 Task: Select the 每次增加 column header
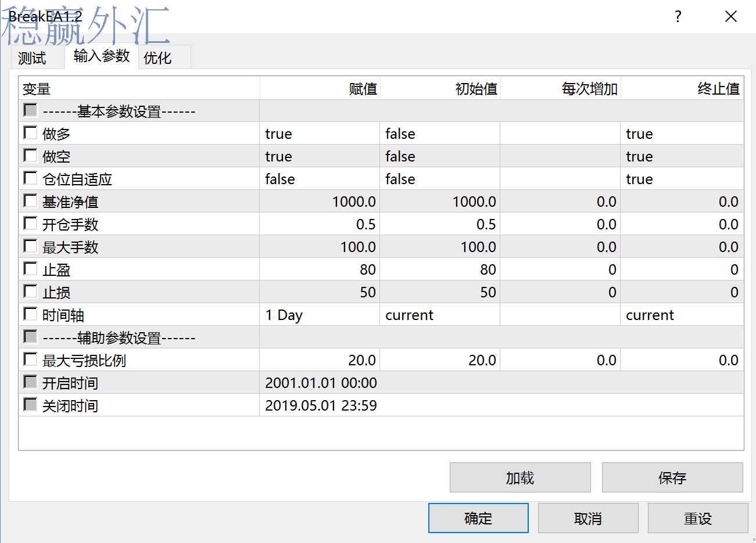[x=560, y=88]
